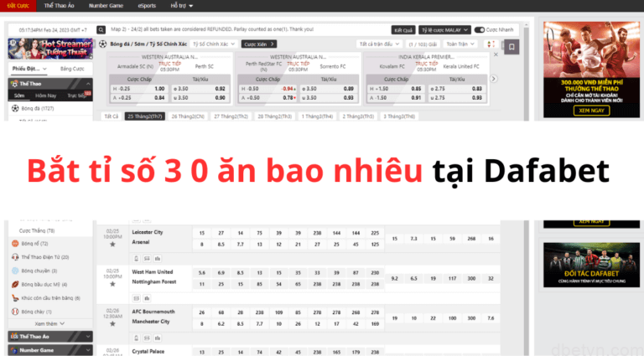The width and height of the screenshot is (644, 356).
Task: Close the featured matches strip
Action: point(496,54)
